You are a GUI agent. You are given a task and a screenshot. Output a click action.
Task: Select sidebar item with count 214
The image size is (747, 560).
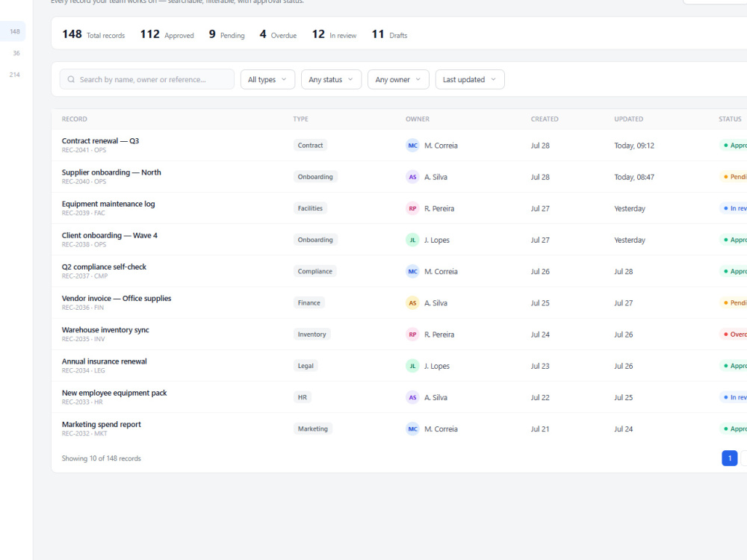pyautogui.click(x=15, y=75)
